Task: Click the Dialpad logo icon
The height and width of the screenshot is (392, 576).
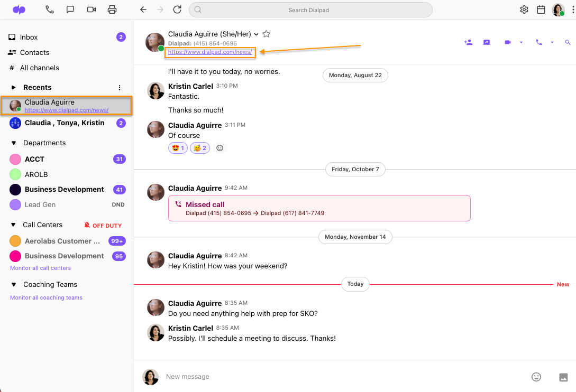Action: [19, 10]
